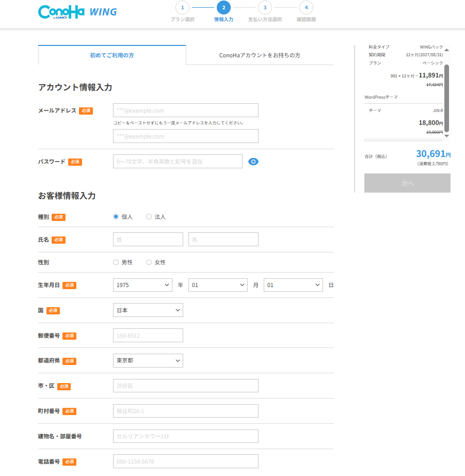Click the 次へ button

(x=407, y=183)
